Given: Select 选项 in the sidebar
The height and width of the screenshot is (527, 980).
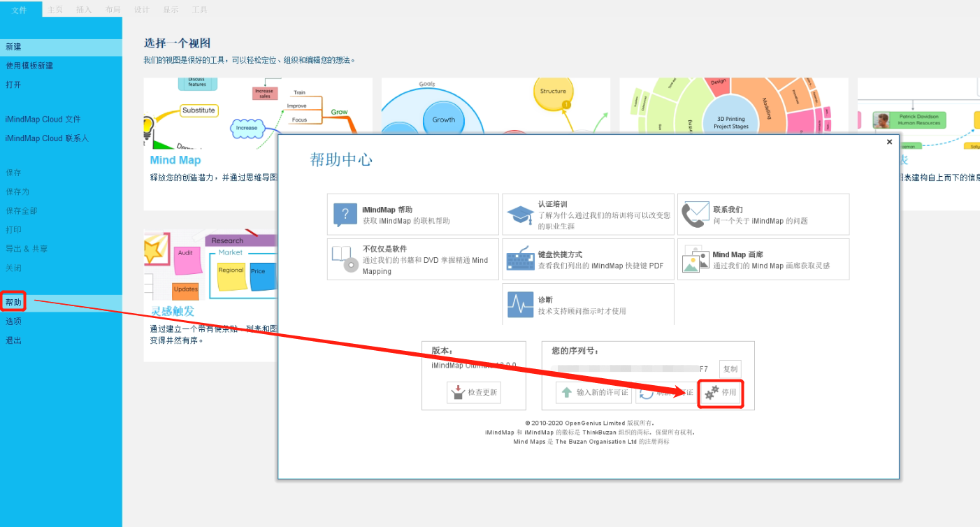Looking at the screenshot, I should pyautogui.click(x=14, y=322).
